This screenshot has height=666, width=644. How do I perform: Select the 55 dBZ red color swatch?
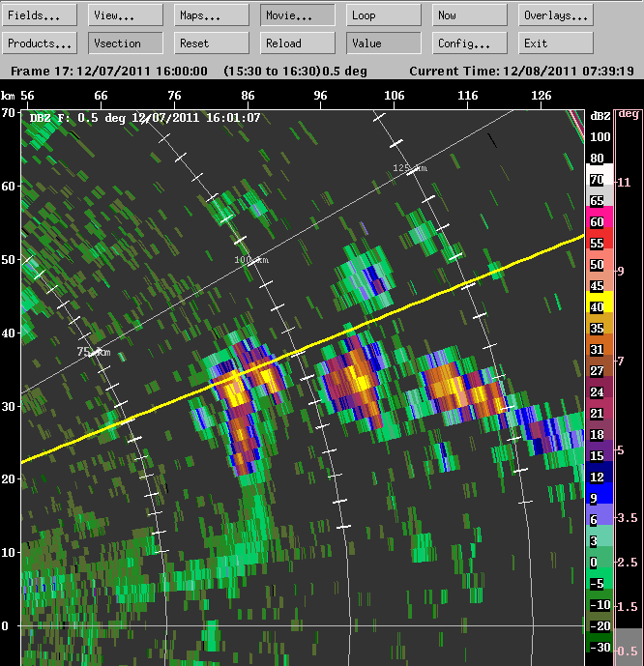pyautogui.click(x=600, y=239)
